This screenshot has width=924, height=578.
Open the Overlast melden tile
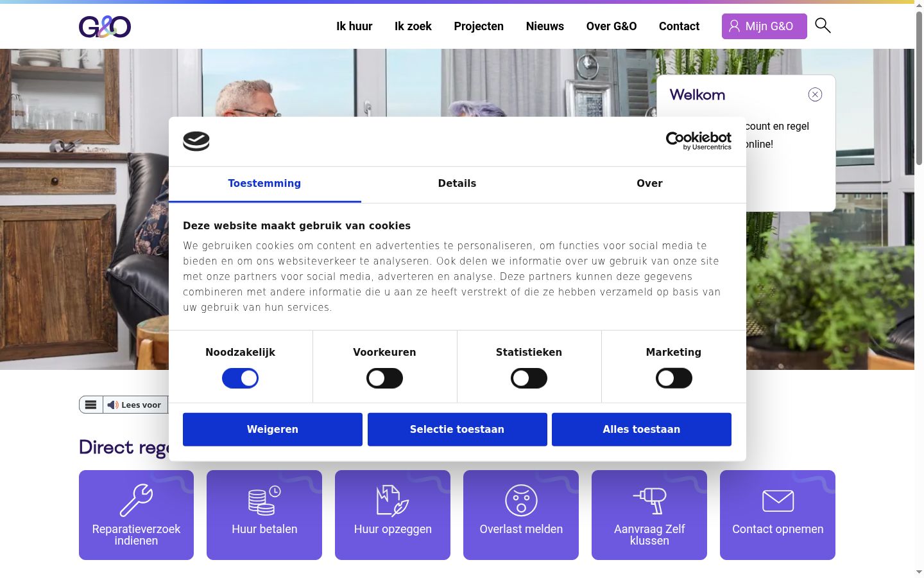521,515
